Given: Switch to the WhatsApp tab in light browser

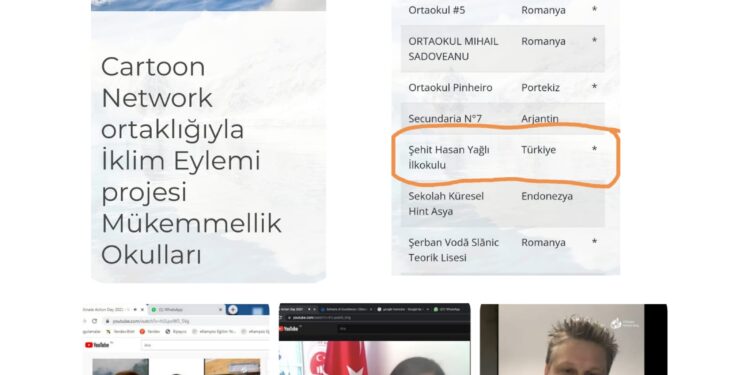Looking at the screenshot, I should click(x=187, y=309).
